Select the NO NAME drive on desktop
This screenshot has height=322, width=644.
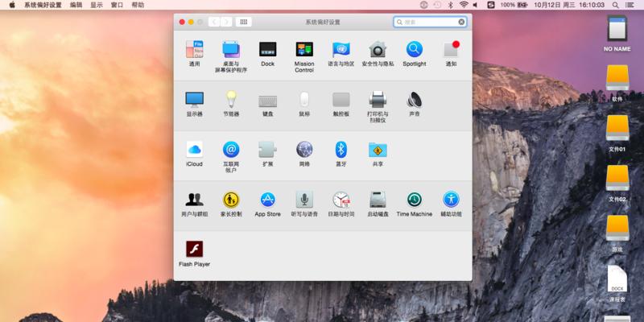pyautogui.click(x=617, y=33)
